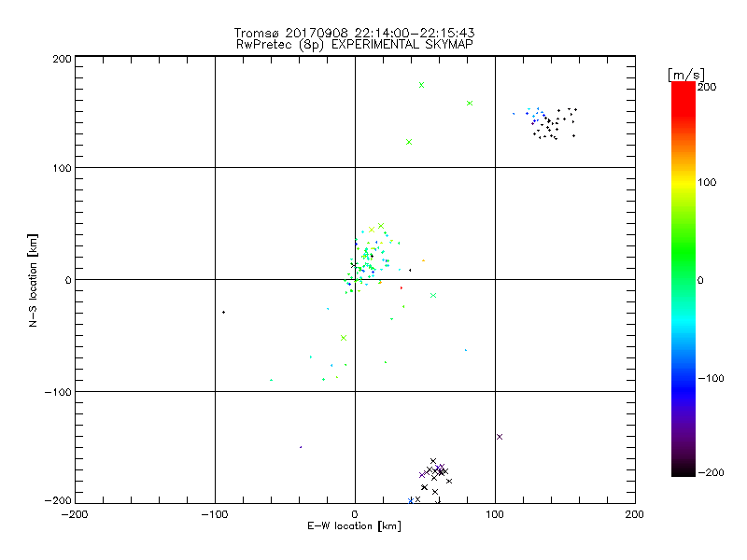Click the topmost green X marker in the plot
This screenshot has width=747, height=560.
point(421,85)
